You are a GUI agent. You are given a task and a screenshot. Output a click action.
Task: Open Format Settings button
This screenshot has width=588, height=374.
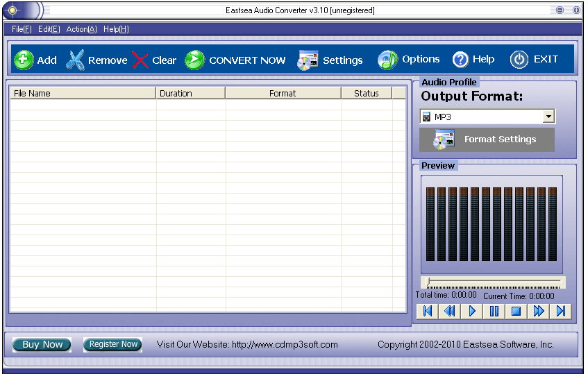click(487, 139)
